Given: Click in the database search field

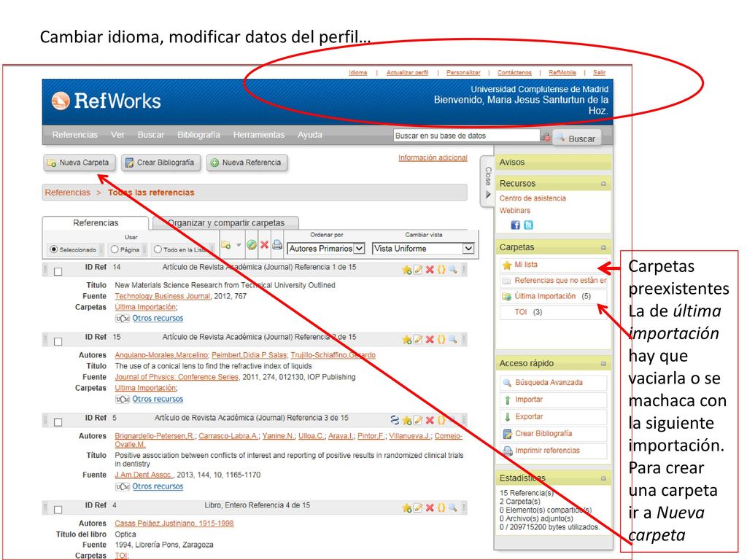Looking at the screenshot, I should (x=466, y=136).
